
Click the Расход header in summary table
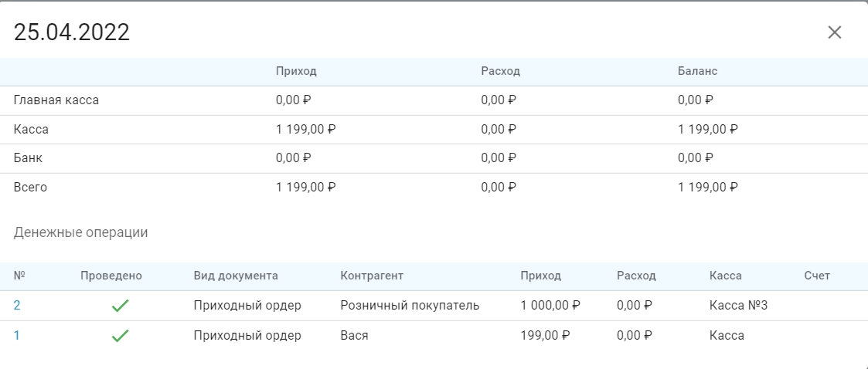click(500, 71)
